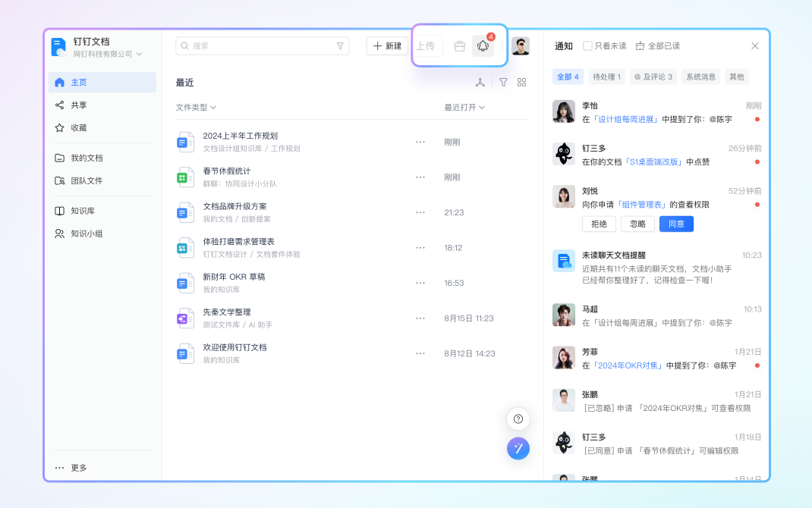Screen dimensions: 812x508
Task: Open 知识库 in sidebar
Action: (102, 211)
